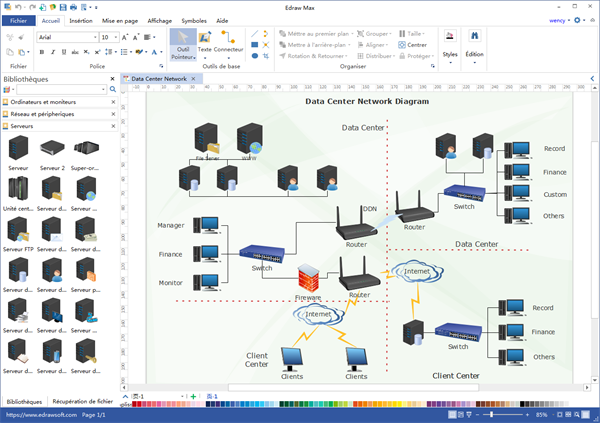Screen dimensions: 600x423
Task: Select the Outil Pointeur tool
Action: (183, 46)
